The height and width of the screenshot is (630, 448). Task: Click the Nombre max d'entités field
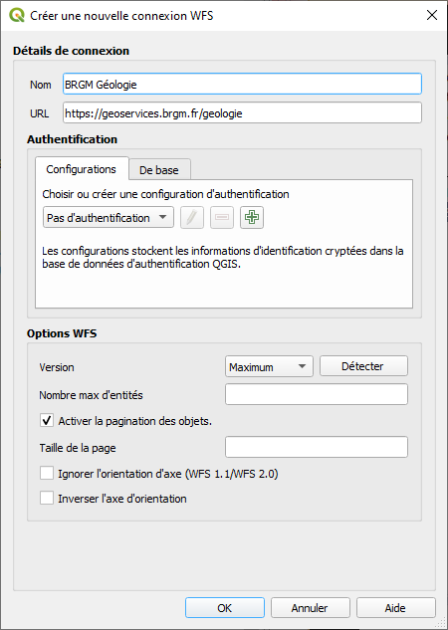pos(316,394)
